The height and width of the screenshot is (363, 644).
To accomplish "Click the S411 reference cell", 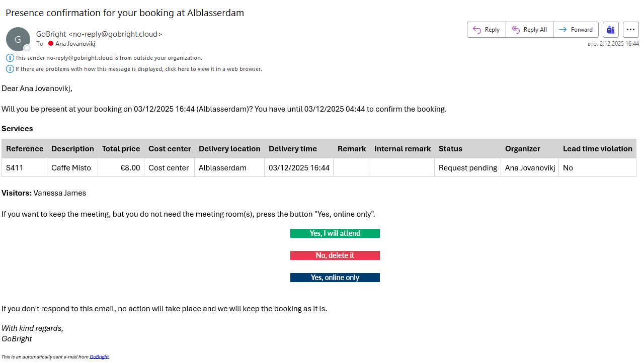I will (24, 168).
